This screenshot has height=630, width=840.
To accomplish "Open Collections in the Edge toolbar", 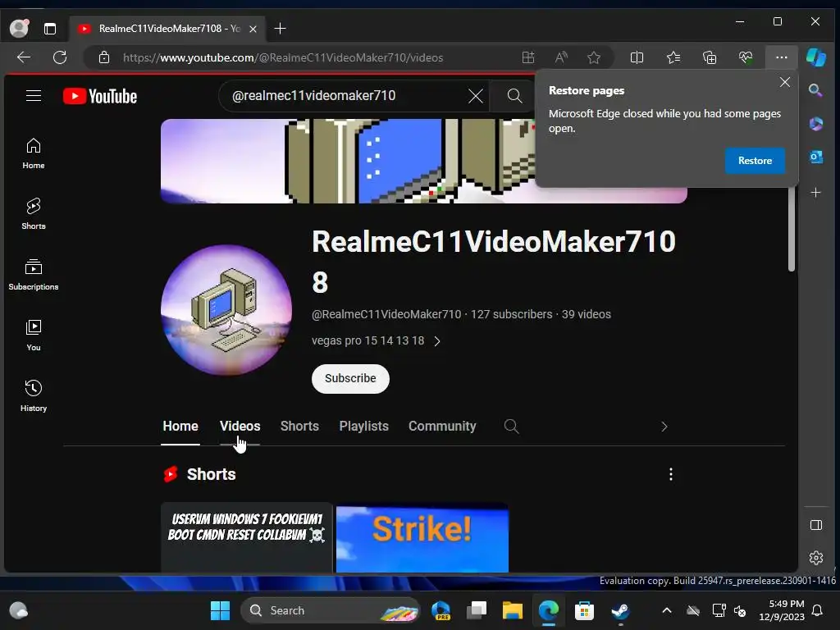I will click(x=710, y=57).
